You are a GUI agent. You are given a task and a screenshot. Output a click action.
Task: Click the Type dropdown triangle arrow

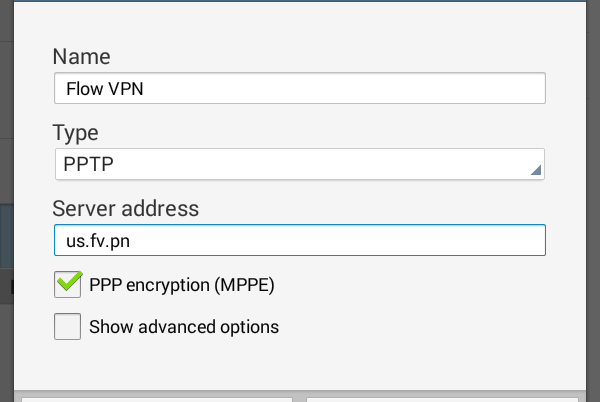tap(536, 171)
